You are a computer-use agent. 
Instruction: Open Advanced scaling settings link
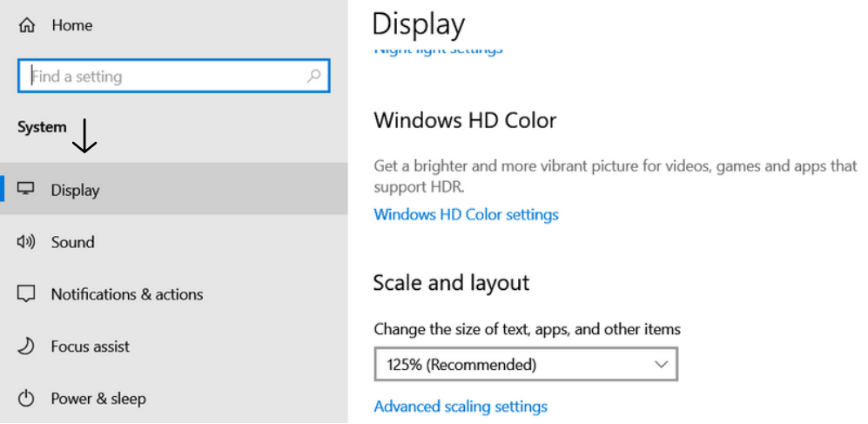(461, 407)
